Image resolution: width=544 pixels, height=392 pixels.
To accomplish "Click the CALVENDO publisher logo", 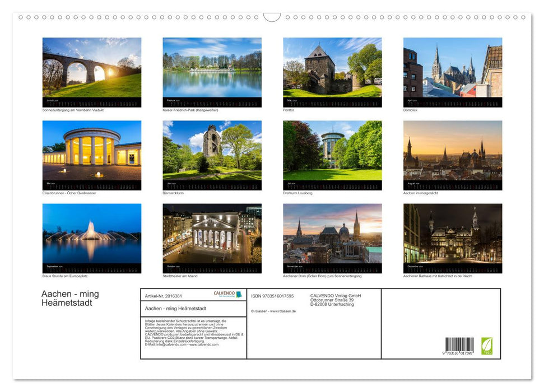I will coord(225,294).
